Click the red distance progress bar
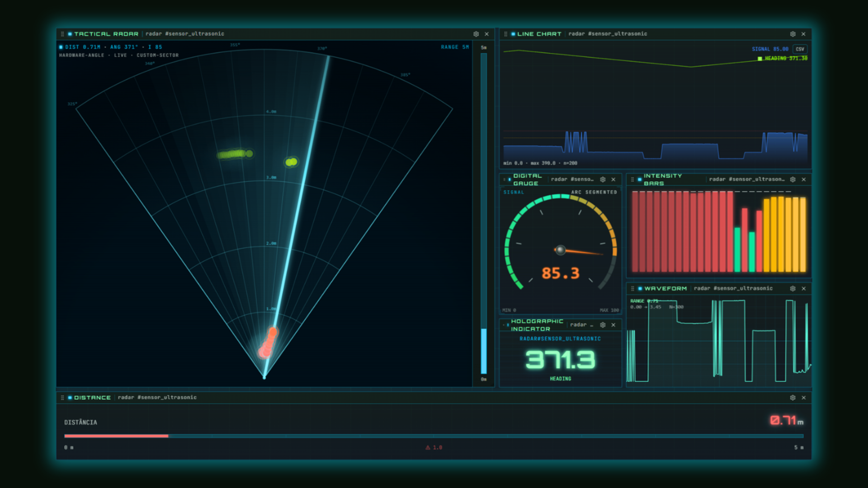 pyautogui.click(x=116, y=436)
